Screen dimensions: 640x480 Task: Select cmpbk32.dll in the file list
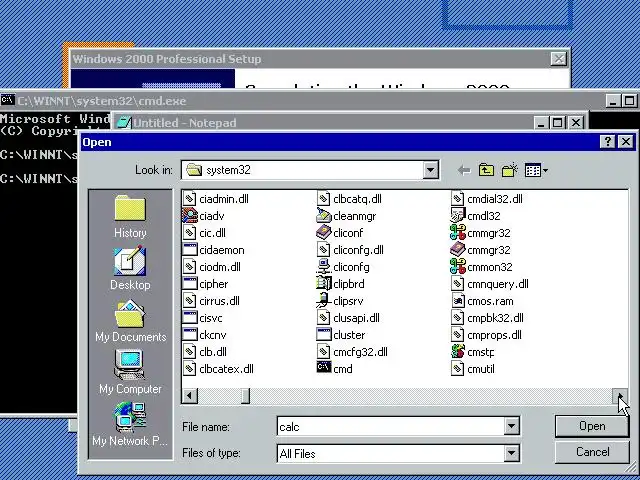click(487, 318)
